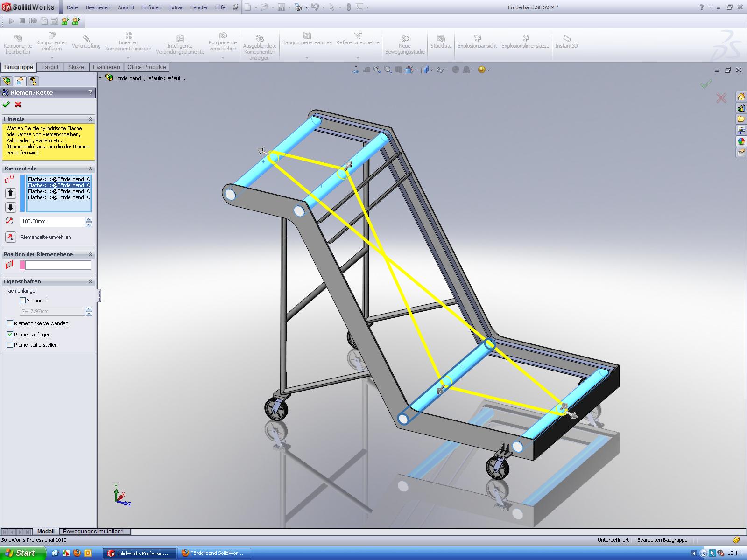Collapse the Hinweis section

pyautogui.click(x=91, y=119)
